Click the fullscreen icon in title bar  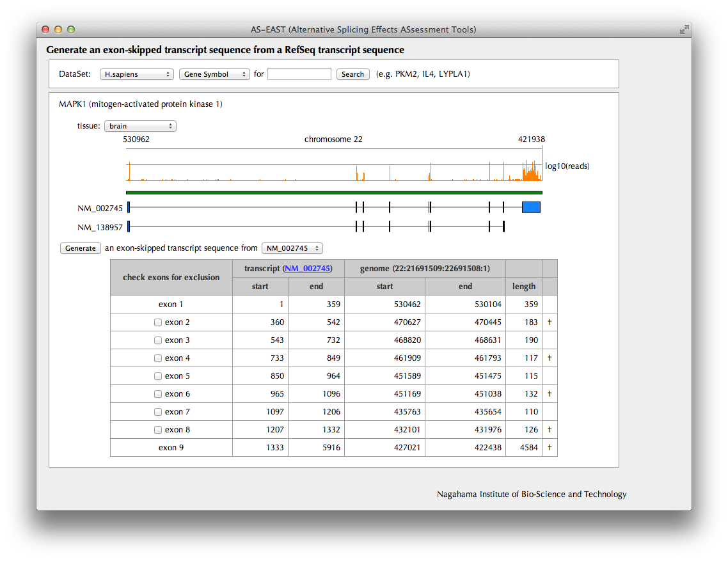click(684, 29)
